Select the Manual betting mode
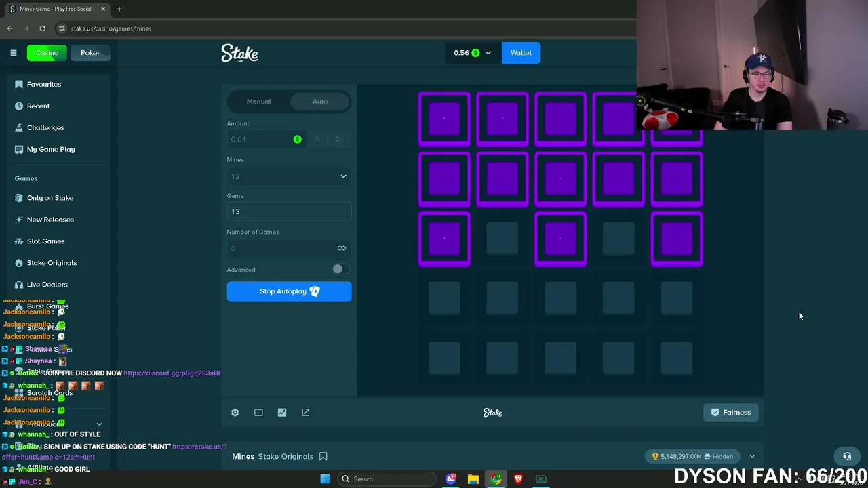The width and height of the screenshot is (868, 488). (258, 102)
